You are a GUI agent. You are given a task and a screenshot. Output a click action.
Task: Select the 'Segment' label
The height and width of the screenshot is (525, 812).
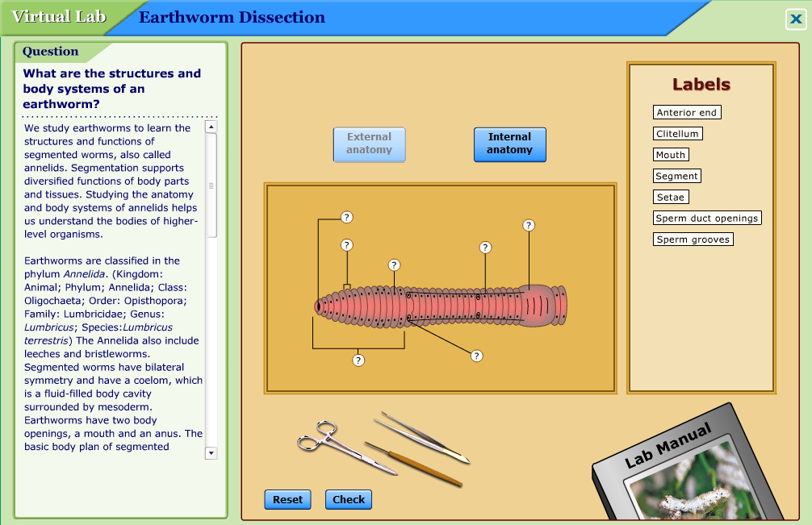coord(677,176)
